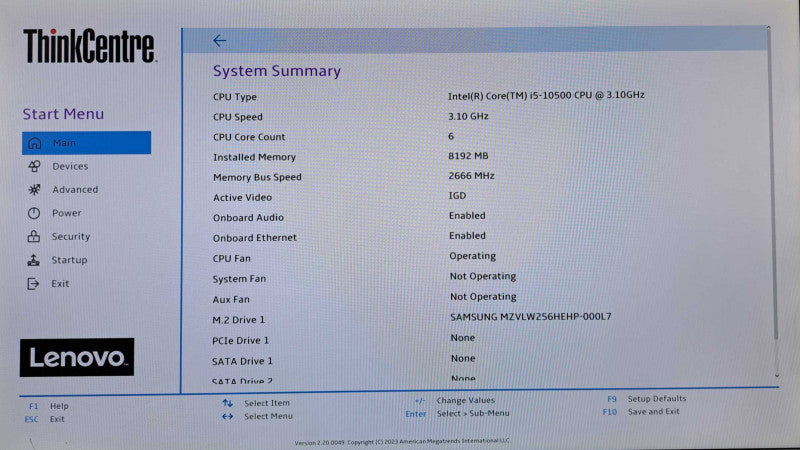Click the Start Menu heading
The height and width of the screenshot is (450, 800).
tap(63, 114)
